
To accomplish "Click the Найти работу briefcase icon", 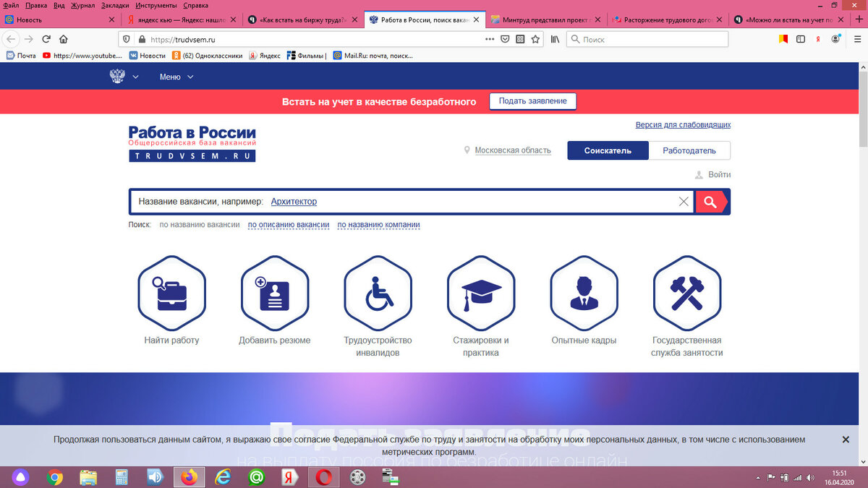I will (171, 293).
